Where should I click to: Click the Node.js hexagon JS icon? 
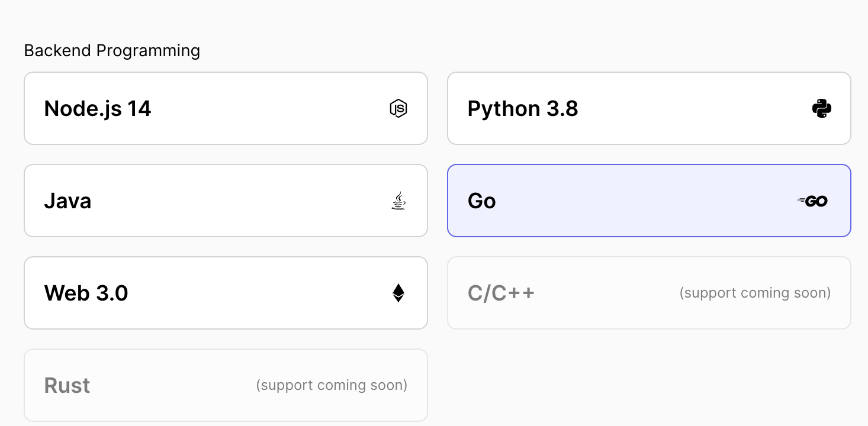coord(398,108)
